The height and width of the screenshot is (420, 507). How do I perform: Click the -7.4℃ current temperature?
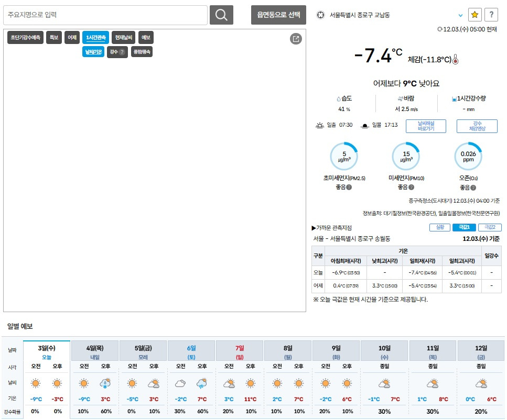pyautogui.click(x=379, y=56)
